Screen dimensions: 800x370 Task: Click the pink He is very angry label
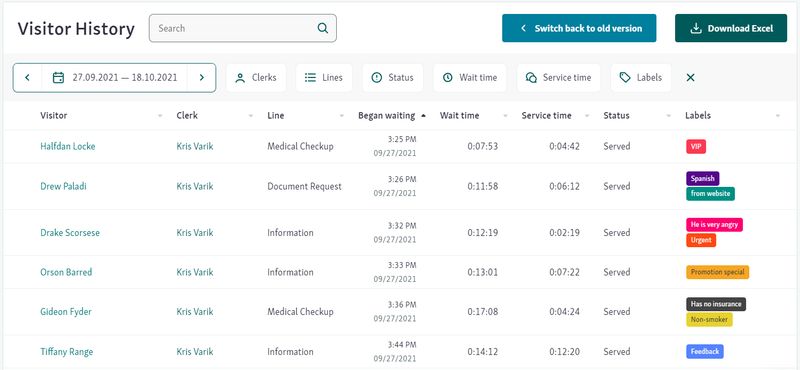point(714,225)
